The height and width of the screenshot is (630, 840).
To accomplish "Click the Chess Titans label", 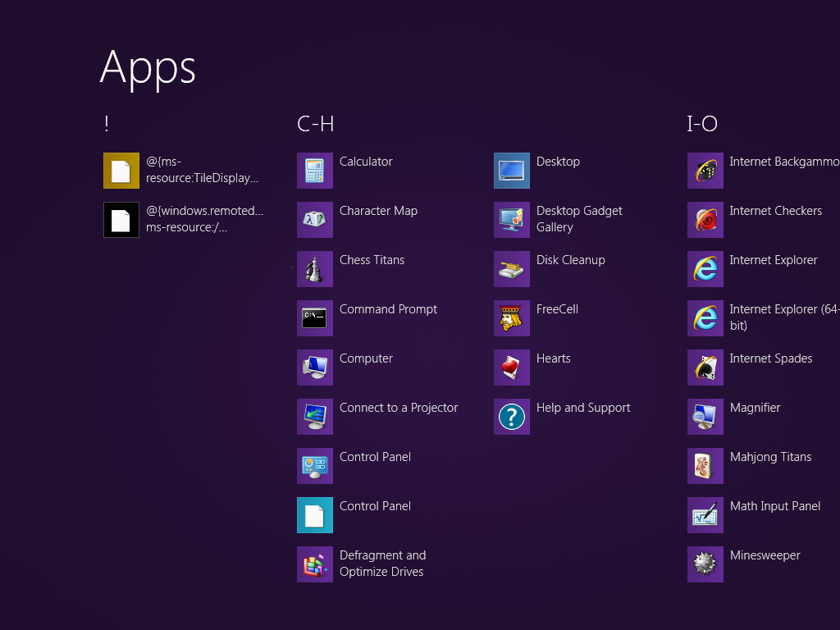I will click(x=372, y=260).
